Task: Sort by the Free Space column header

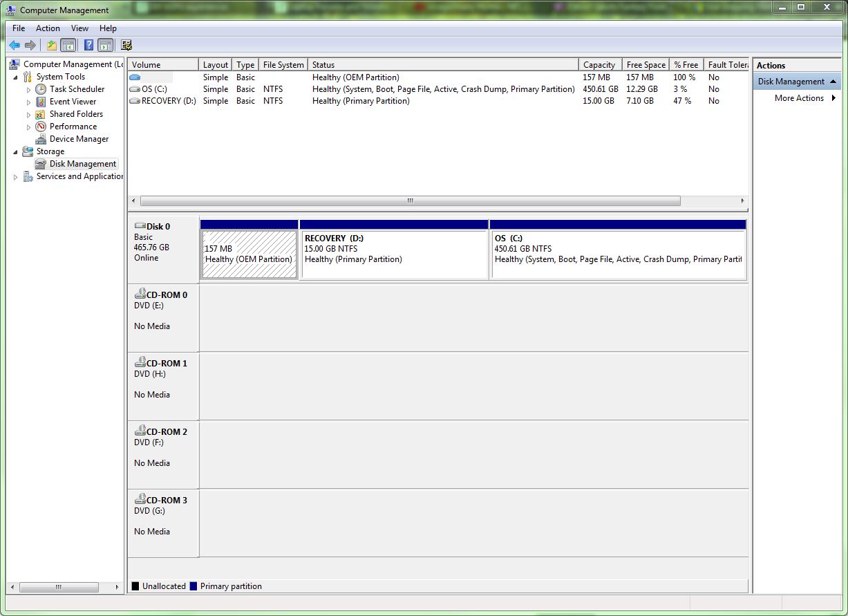Action: point(646,65)
